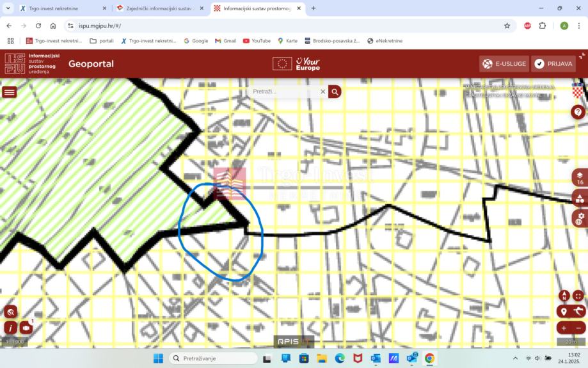Clear the Pretraži search box with X
This screenshot has height=368, width=588.
(x=322, y=92)
